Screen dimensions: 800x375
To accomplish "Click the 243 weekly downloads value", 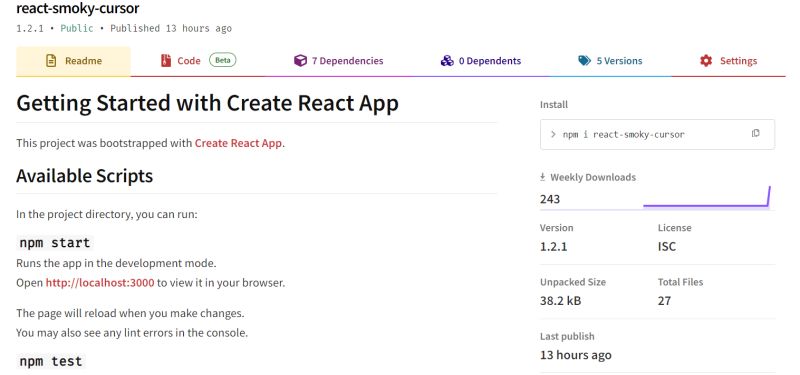I will [550, 199].
